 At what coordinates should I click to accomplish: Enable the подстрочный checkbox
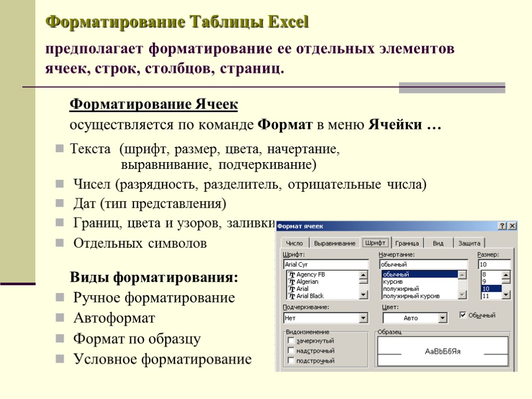coord(291,361)
